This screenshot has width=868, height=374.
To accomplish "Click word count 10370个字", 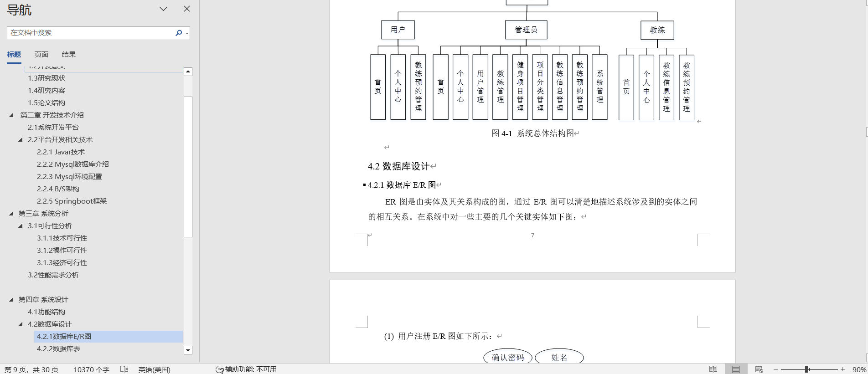I will (x=91, y=369).
